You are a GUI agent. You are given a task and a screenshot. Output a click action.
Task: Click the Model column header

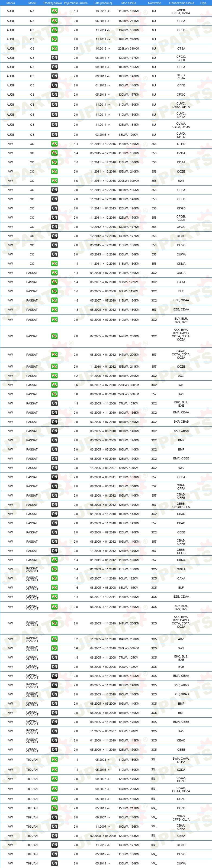pos(32,3)
